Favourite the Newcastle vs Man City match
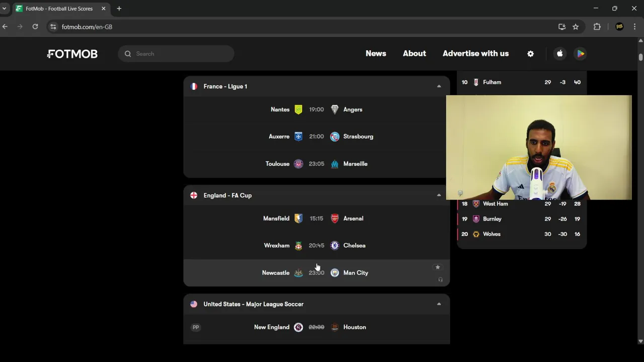Image resolution: width=644 pixels, height=362 pixels. point(438,267)
